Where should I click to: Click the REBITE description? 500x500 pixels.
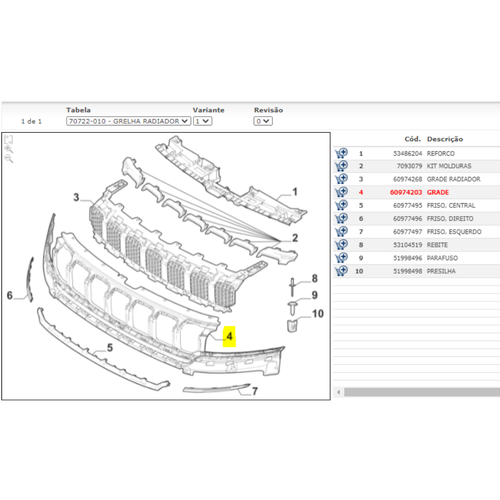(x=437, y=245)
